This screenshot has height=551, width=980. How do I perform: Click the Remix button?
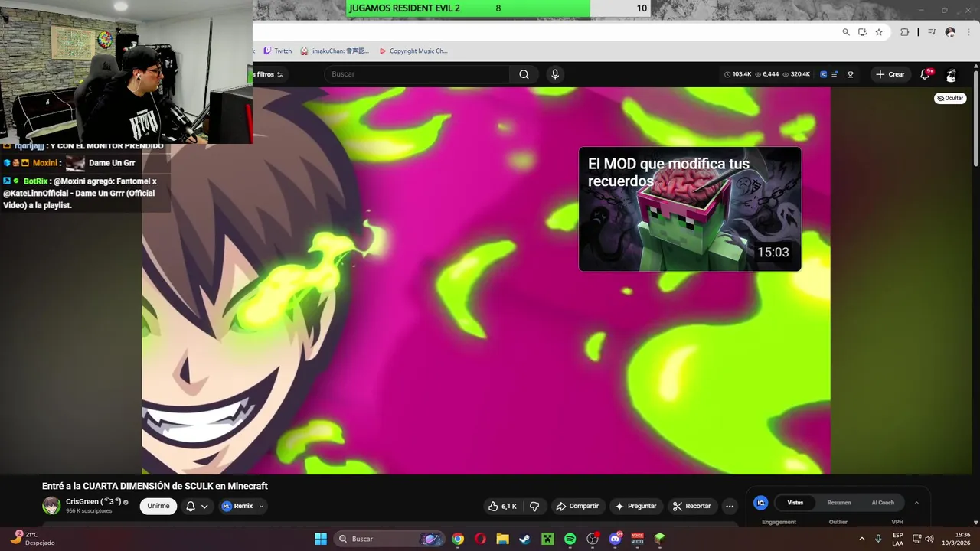pyautogui.click(x=237, y=506)
